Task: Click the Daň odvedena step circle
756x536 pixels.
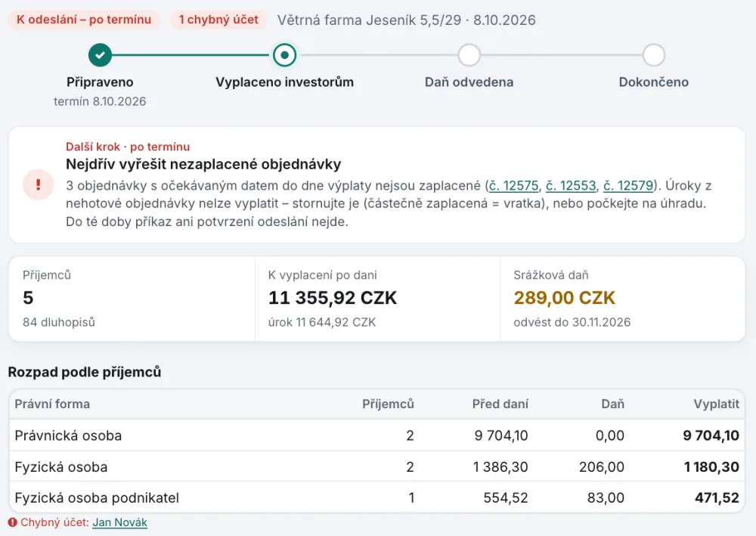Action: click(469, 55)
